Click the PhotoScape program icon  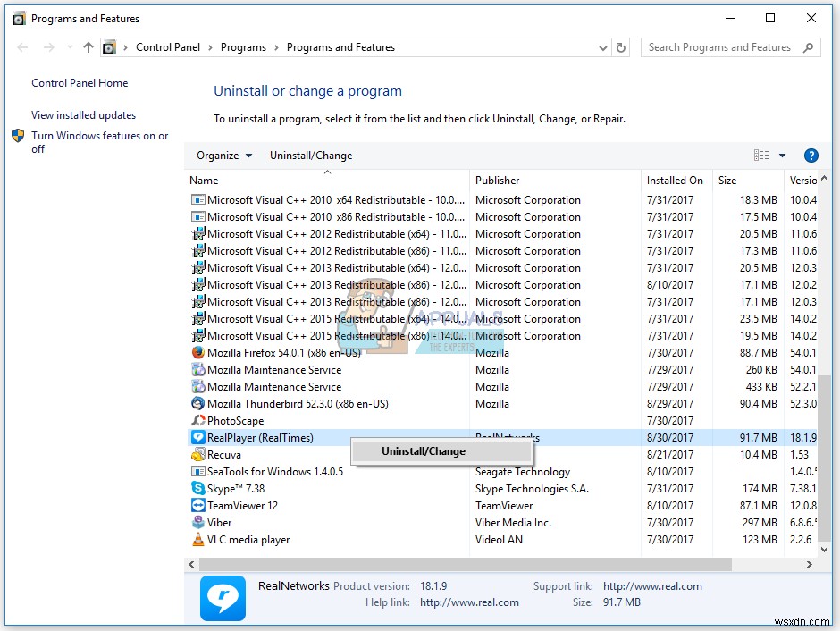(198, 420)
